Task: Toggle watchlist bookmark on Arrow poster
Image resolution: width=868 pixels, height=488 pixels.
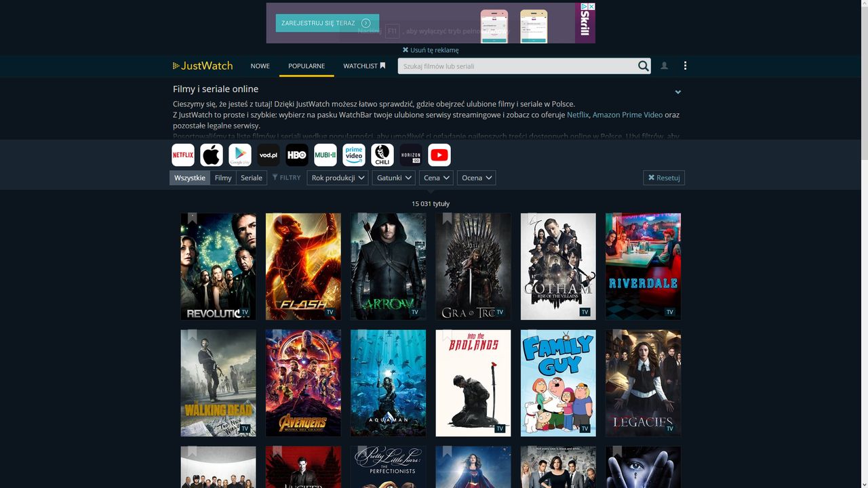Action: click(361, 219)
